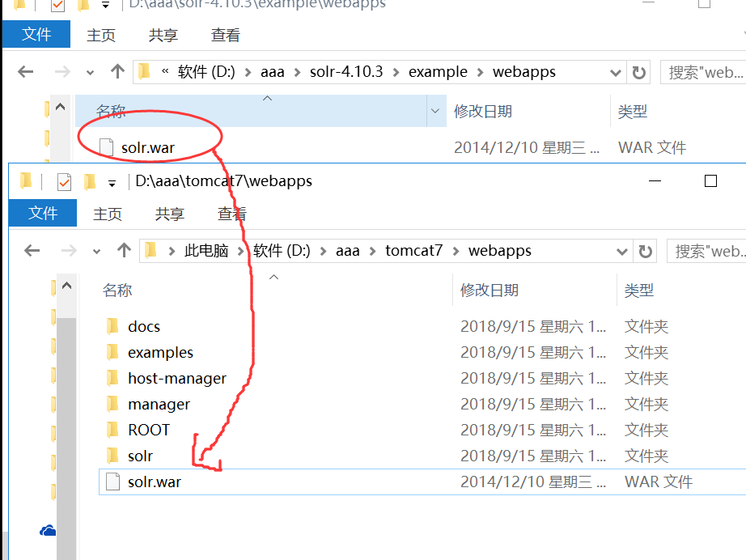The image size is (746, 560).
Task: Click folder icon in tomcat7 address bar
Action: pyautogui.click(x=150, y=250)
